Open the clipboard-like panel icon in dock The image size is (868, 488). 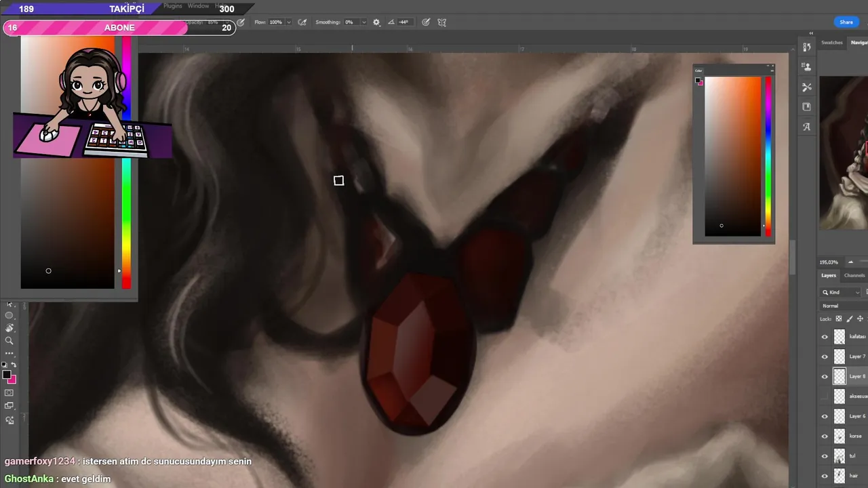point(806,106)
